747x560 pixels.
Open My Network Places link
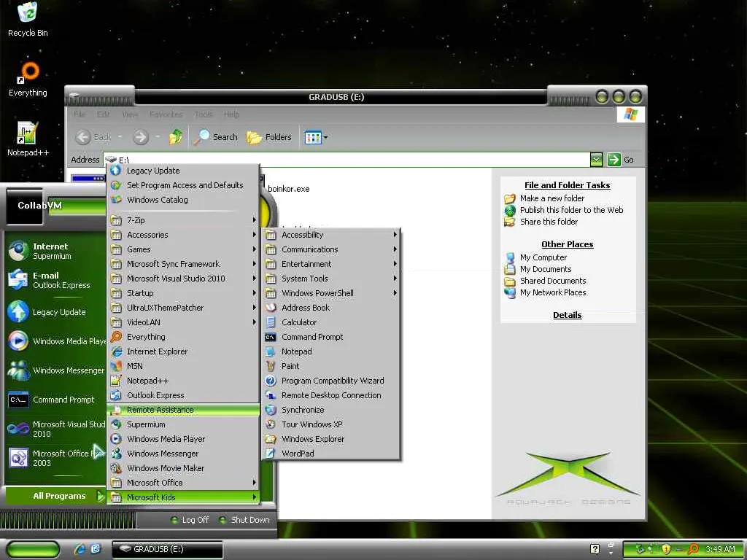coord(553,292)
